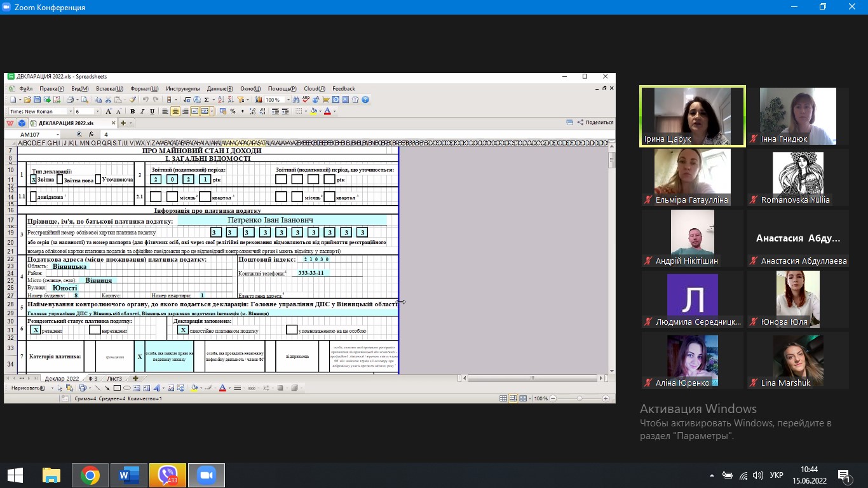Check the 'Звітна нова' declaration checkbox
This screenshot has width=868, height=488.
coord(60,179)
